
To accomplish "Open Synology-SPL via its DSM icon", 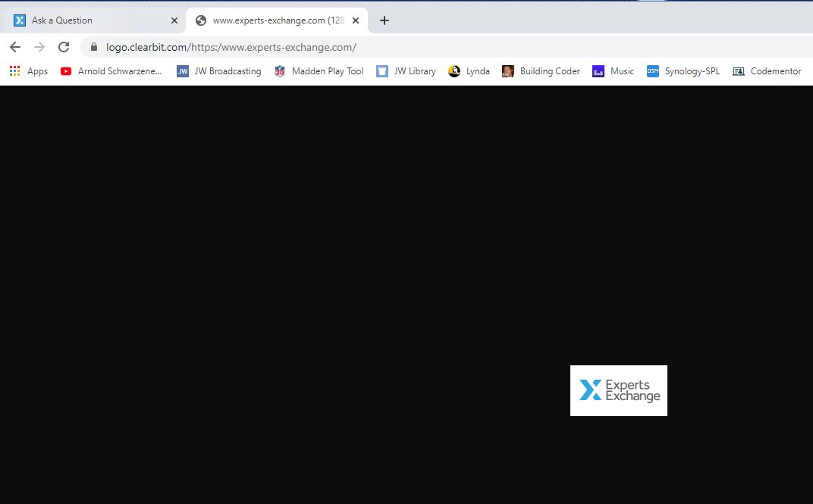I will 652,71.
